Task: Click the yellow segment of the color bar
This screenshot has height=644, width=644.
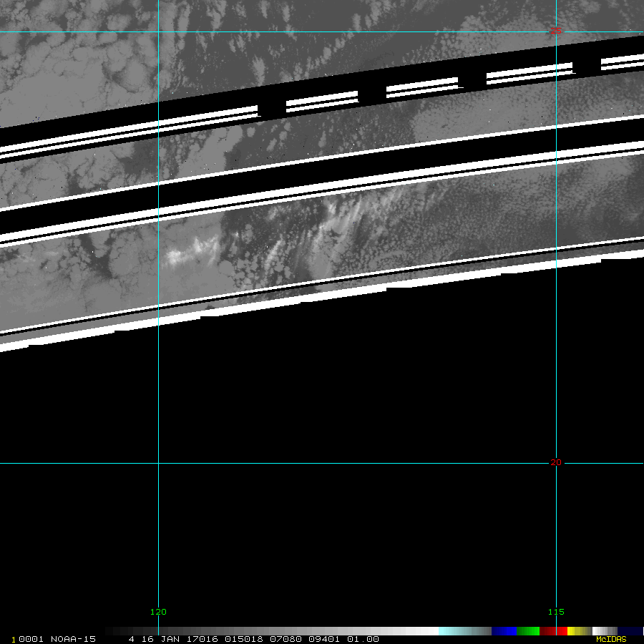Action: pos(576,631)
